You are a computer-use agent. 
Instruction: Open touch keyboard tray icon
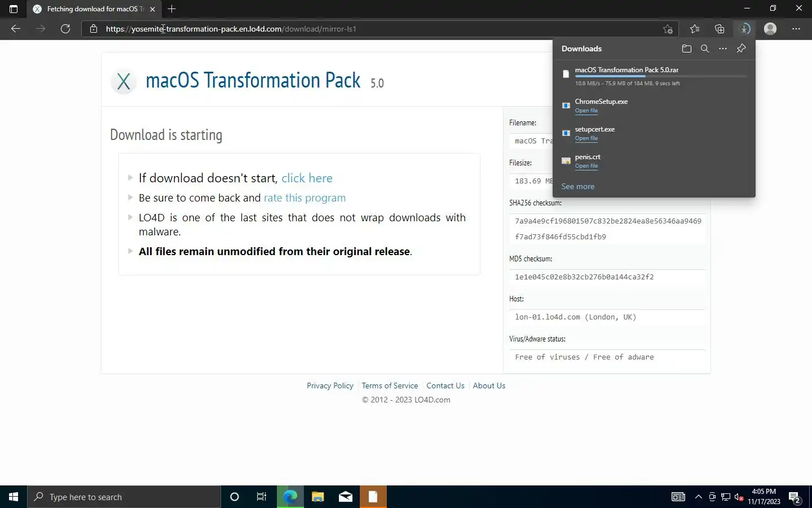(678, 497)
